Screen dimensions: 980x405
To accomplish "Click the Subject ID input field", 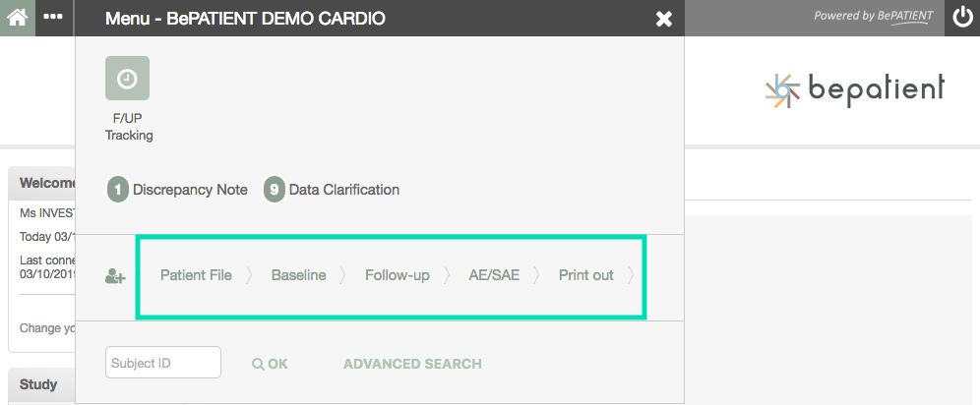I will click(x=162, y=363).
